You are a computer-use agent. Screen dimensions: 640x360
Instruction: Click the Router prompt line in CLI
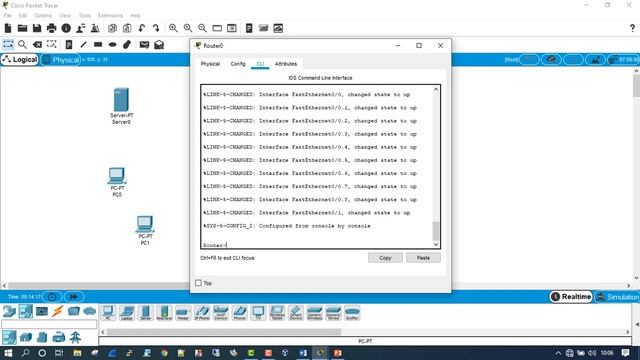(215, 245)
